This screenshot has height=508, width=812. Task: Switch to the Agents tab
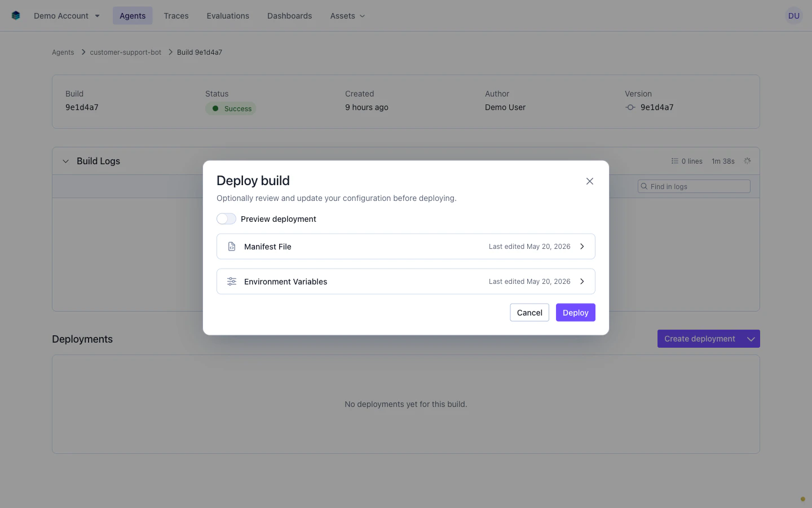133,16
